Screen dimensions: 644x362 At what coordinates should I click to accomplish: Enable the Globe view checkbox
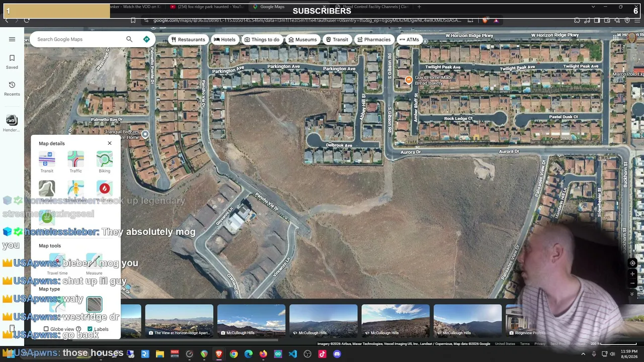pyautogui.click(x=46, y=329)
